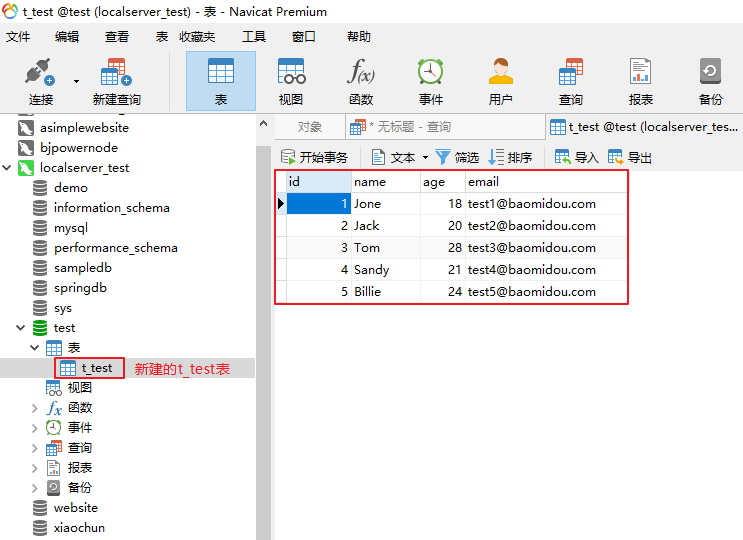This screenshot has height=540, width=743.
Task: Open the 工具 menu
Action: pyautogui.click(x=254, y=36)
